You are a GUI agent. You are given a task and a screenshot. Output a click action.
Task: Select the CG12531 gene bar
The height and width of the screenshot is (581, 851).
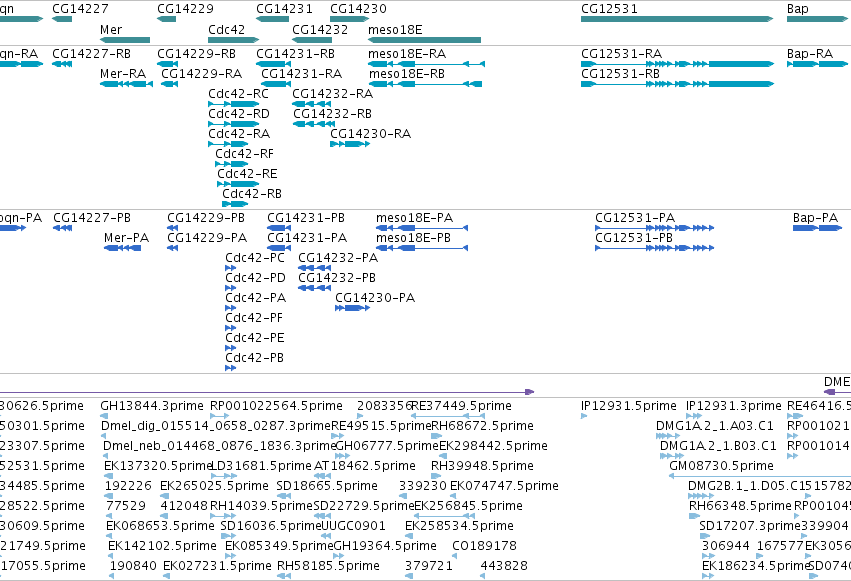coord(677,19)
